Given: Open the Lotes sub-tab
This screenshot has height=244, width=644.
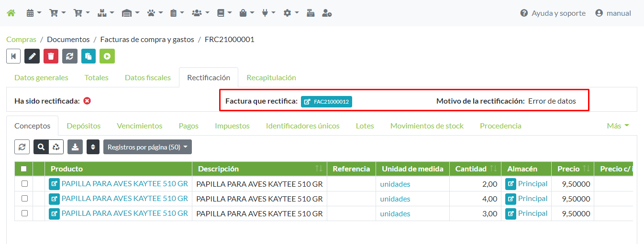Looking at the screenshot, I should pyautogui.click(x=365, y=126).
